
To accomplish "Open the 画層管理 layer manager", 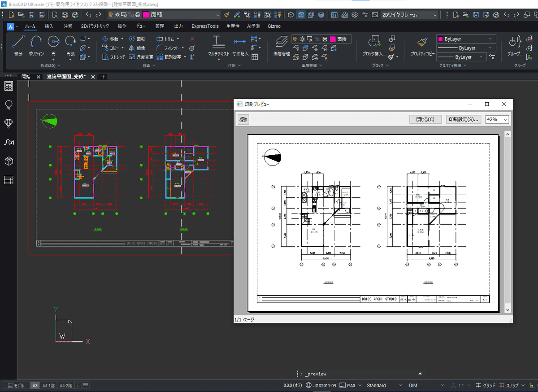I will [282, 45].
